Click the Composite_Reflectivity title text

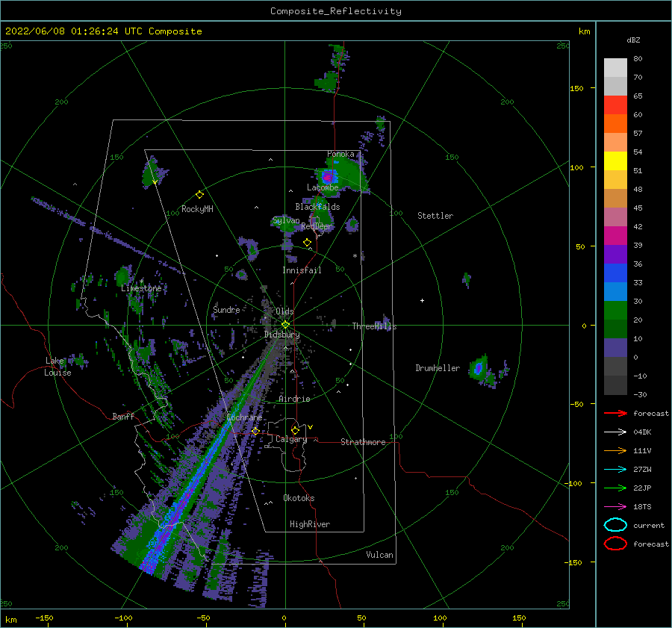pos(336,11)
